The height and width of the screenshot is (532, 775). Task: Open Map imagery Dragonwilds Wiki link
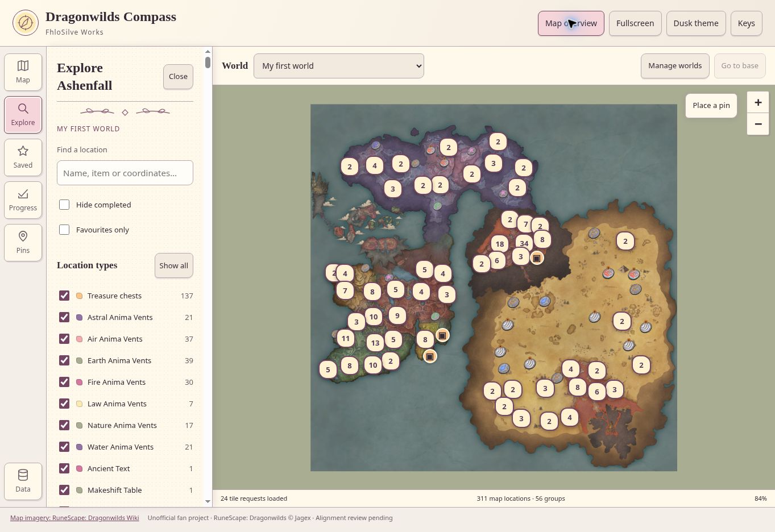click(74, 518)
